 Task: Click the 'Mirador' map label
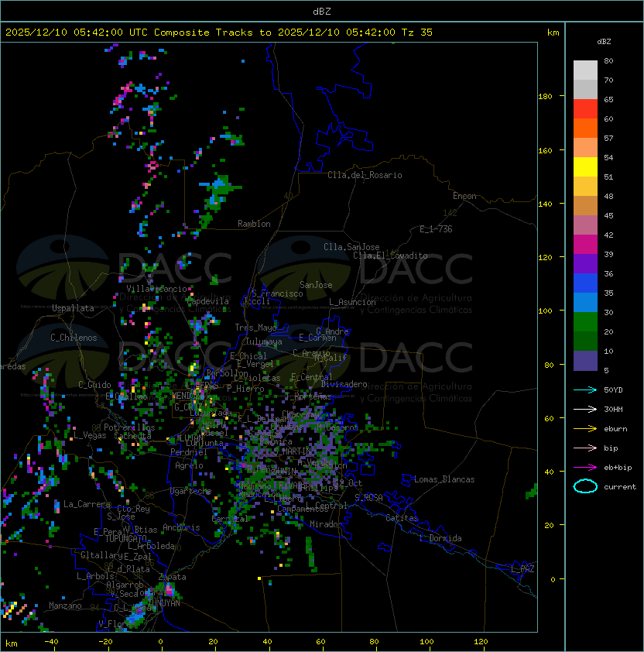pos(326,524)
